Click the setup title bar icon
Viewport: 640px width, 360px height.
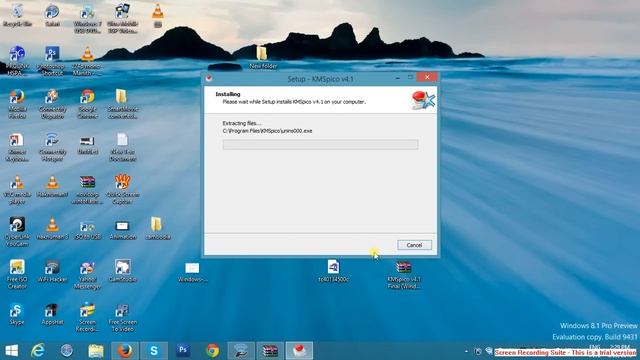(x=209, y=78)
